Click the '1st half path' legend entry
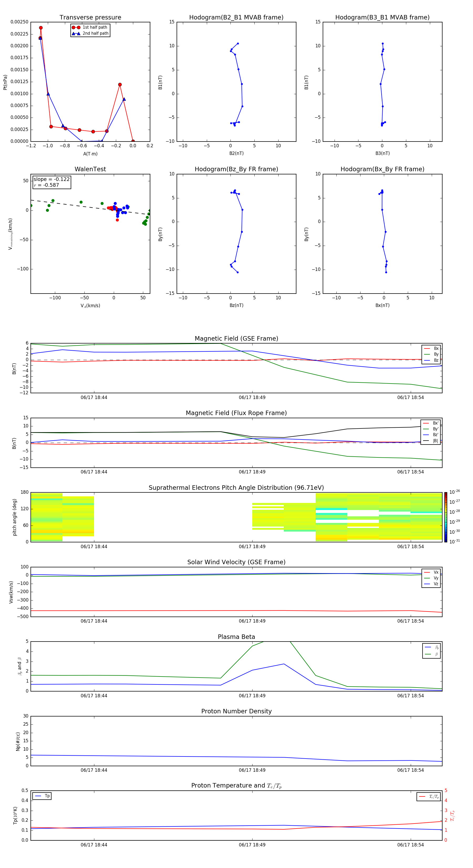The width and height of the screenshot is (473, 868). coord(90,27)
